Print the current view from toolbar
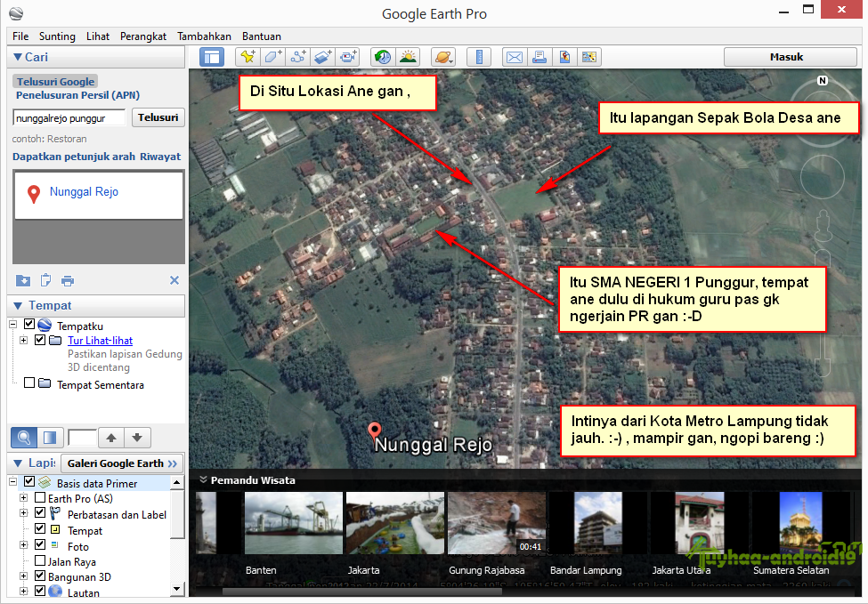The image size is (868, 604). click(539, 57)
